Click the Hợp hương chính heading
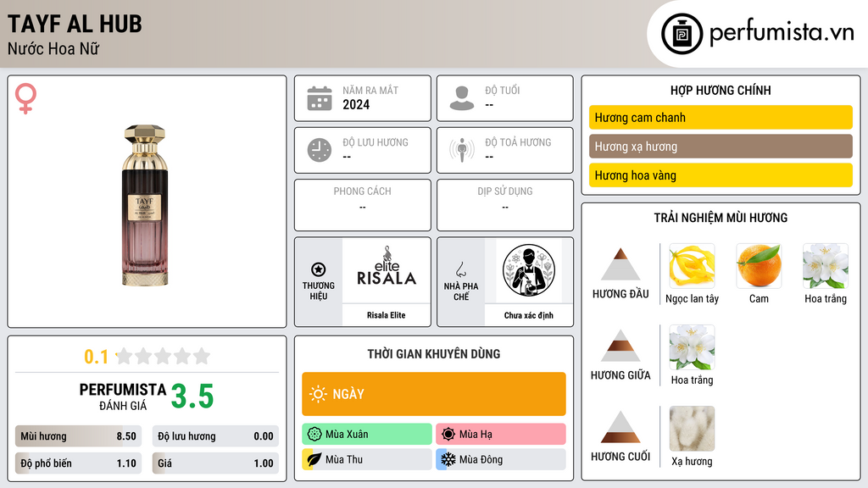 (x=721, y=90)
